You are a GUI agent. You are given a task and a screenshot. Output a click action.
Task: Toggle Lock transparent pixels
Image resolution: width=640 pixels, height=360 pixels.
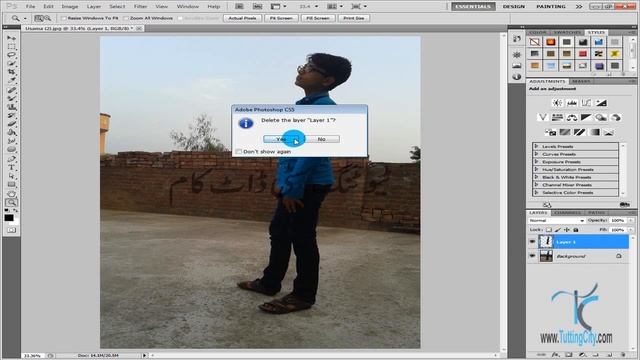(x=549, y=230)
